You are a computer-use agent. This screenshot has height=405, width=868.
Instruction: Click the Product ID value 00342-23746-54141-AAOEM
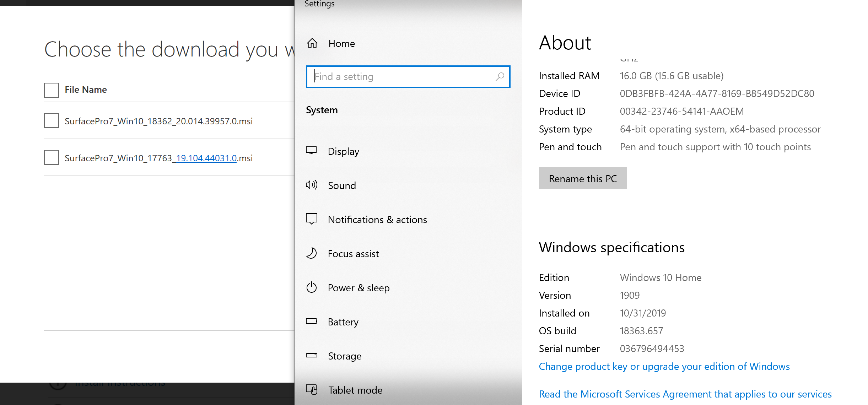(681, 111)
